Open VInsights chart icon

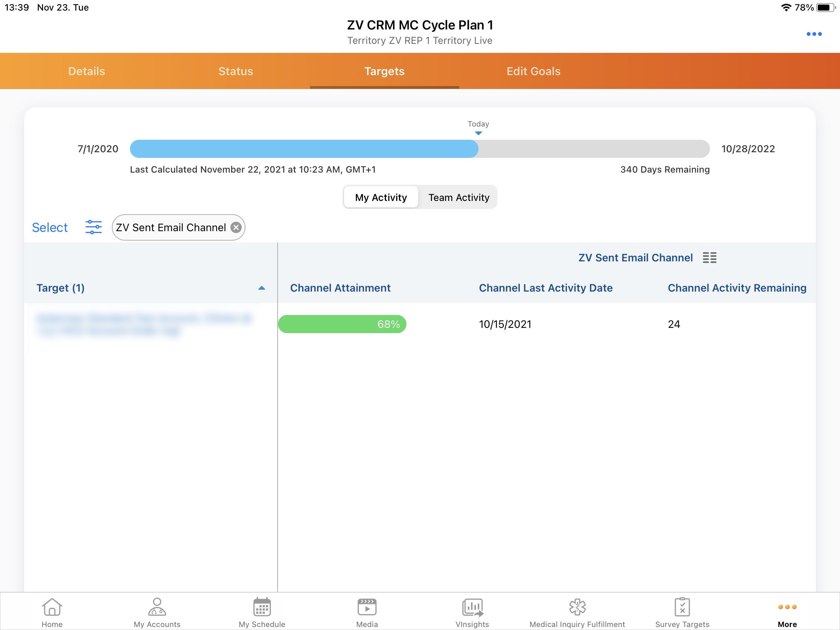472,607
